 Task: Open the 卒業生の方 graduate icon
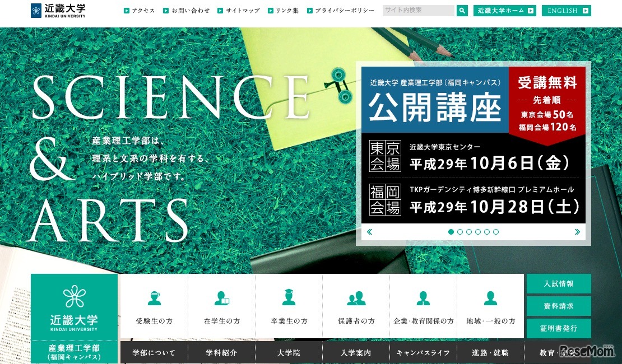click(289, 298)
